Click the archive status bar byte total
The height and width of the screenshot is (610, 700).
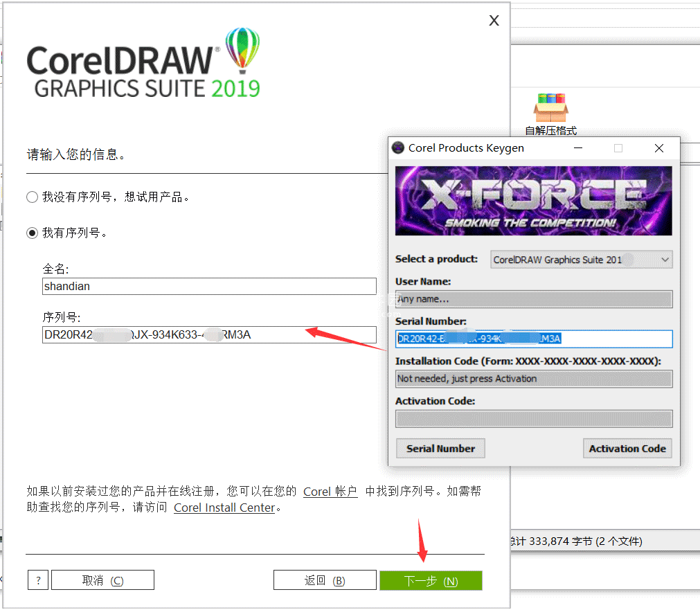point(576,541)
